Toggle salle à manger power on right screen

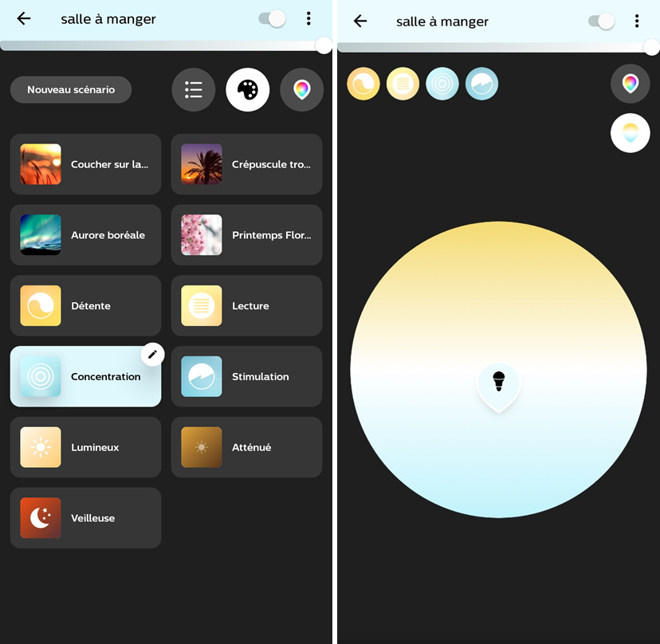(x=602, y=21)
